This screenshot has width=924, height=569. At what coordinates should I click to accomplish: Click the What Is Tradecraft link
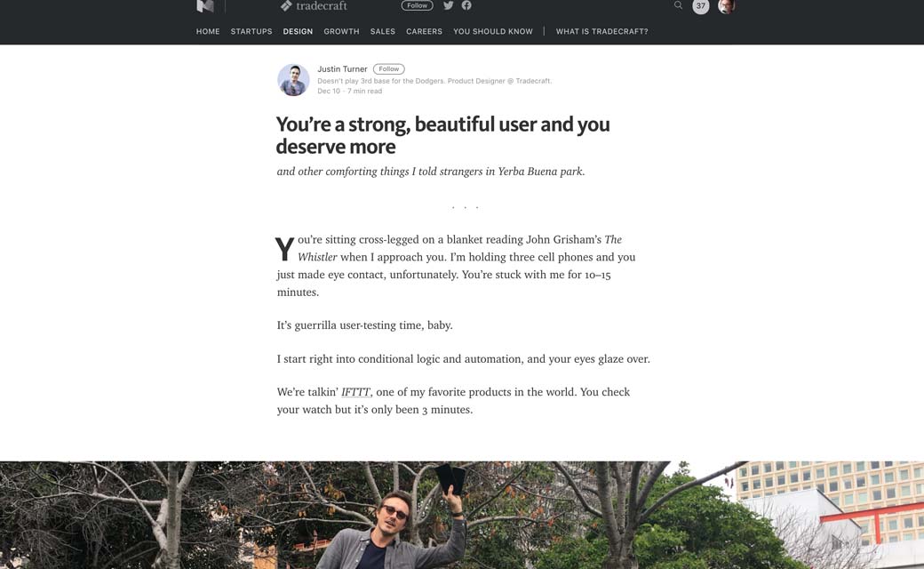pos(601,31)
